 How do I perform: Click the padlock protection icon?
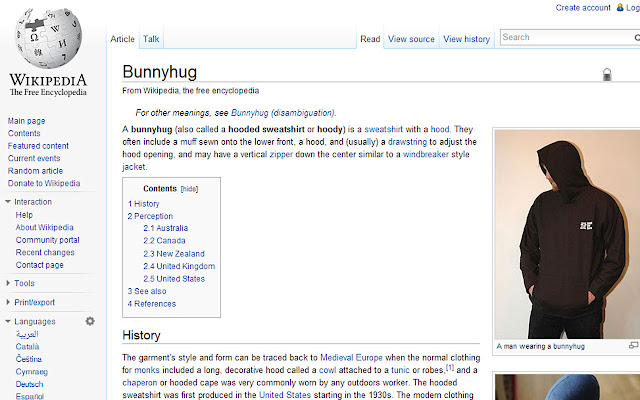pyautogui.click(x=607, y=74)
